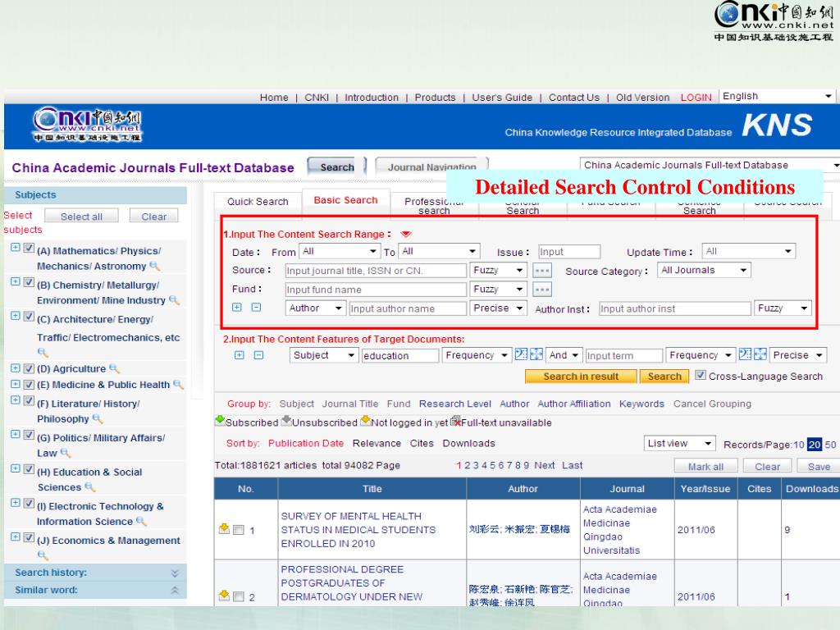Open Date To dropdown
Screen dimensions: 840x630
pos(440,251)
